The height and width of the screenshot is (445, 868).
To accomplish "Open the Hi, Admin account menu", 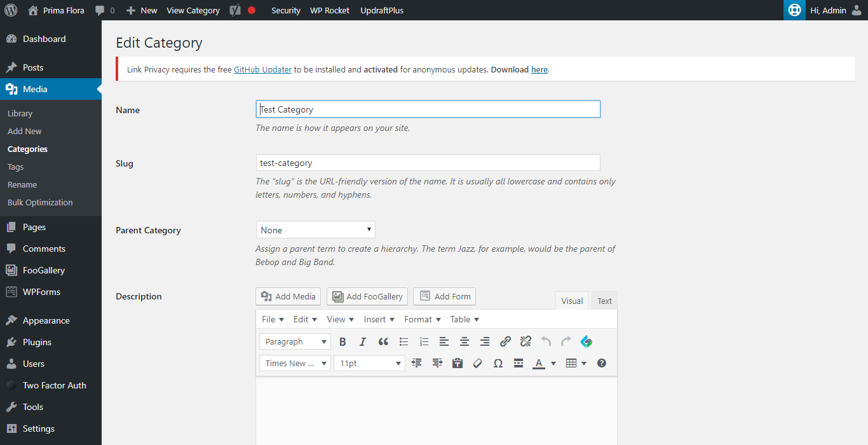I will 837,10.
